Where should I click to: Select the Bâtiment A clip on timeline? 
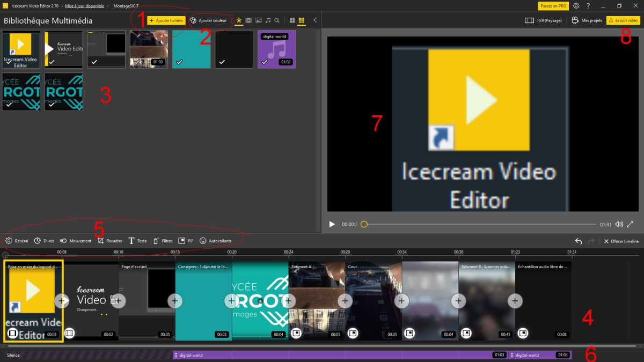[x=317, y=301]
